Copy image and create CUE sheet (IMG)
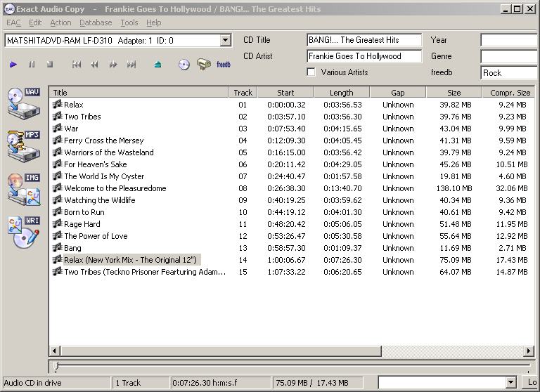Image resolution: width=540 pixels, height=392 pixels. (24, 189)
